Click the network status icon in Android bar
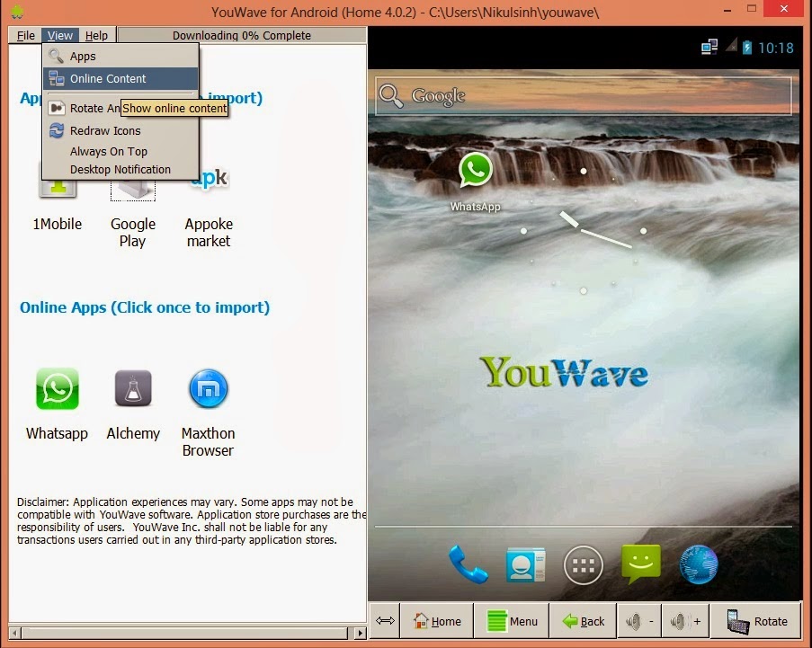This screenshot has width=812, height=648. click(709, 47)
